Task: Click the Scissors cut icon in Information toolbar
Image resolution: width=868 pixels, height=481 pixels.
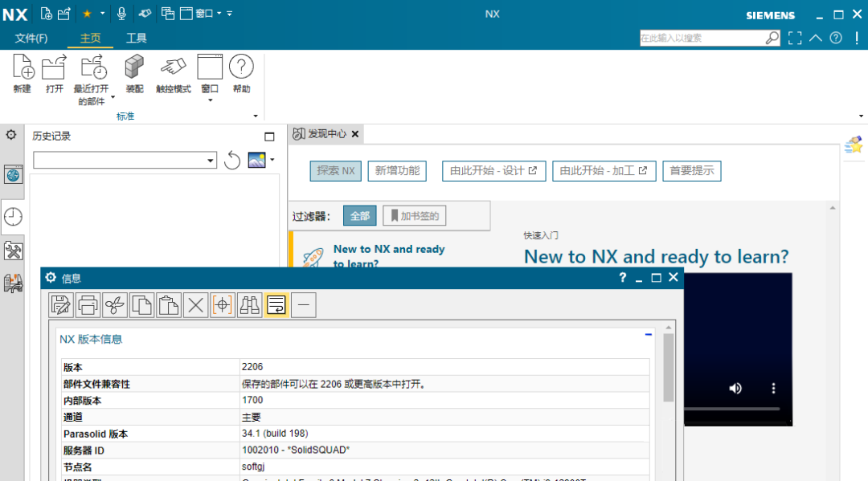Action: (114, 304)
